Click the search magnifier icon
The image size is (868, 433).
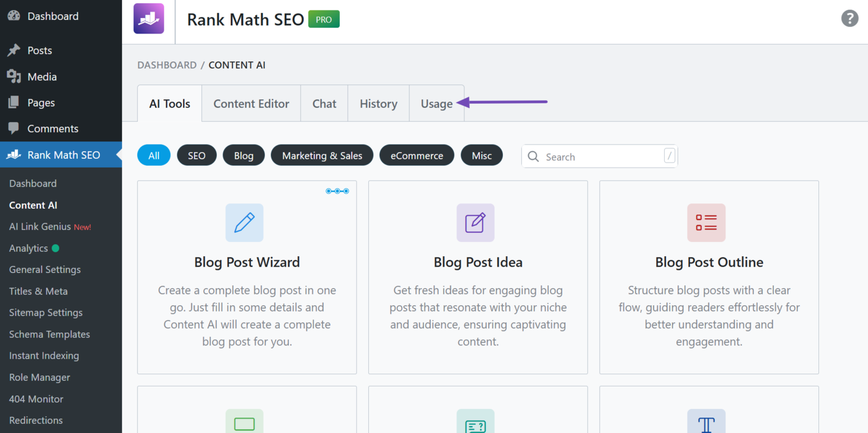(533, 157)
